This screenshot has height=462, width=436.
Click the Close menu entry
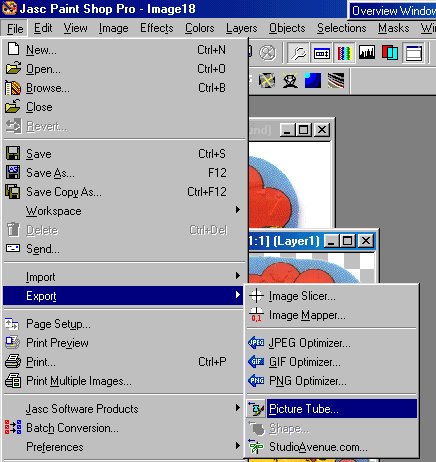point(123,107)
